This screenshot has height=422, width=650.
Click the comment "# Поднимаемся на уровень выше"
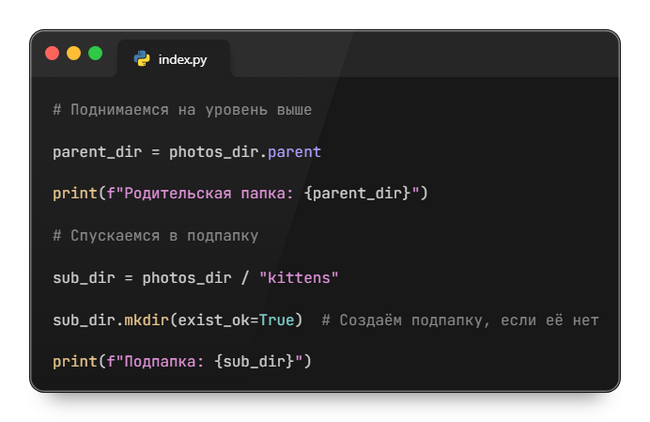tap(182, 110)
